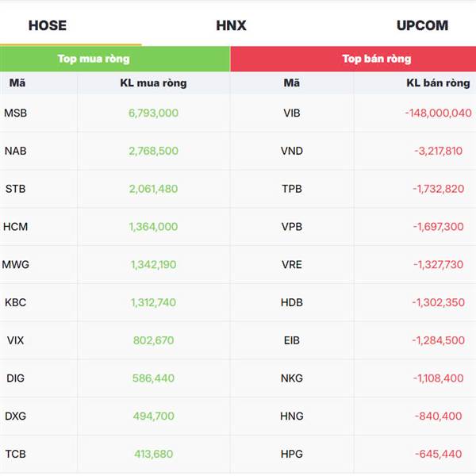Open the HPG stock code
This screenshot has width=476, height=476.
[x=292, y=454]
